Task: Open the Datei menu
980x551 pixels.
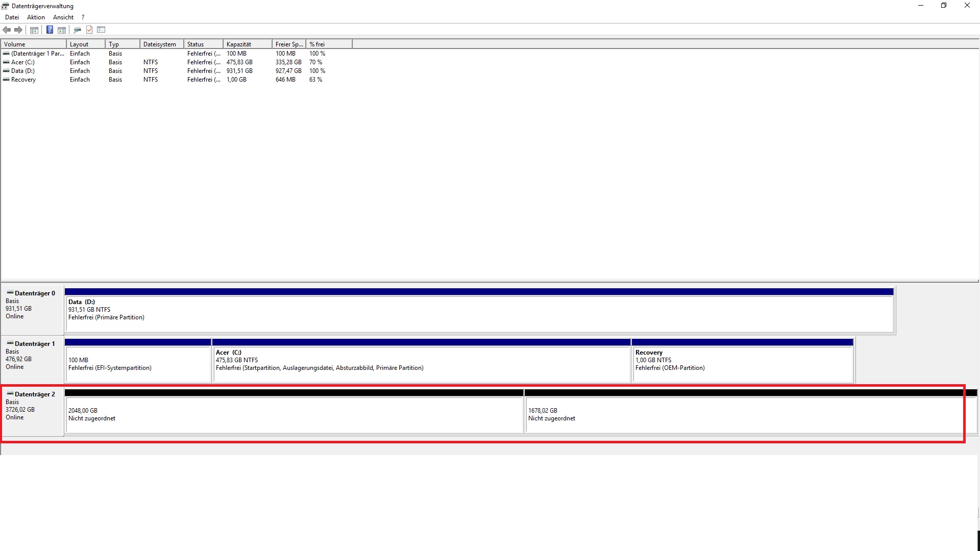Action: coord(12,17)
